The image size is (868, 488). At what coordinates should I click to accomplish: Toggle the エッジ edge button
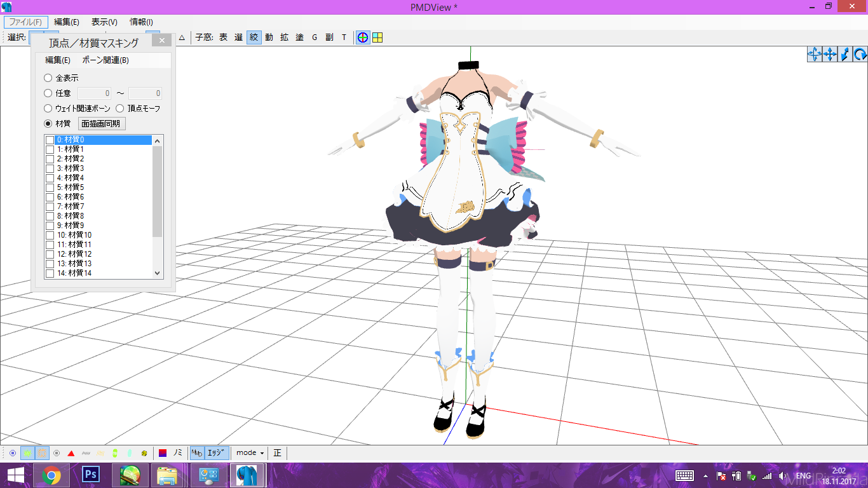point(217,453)
